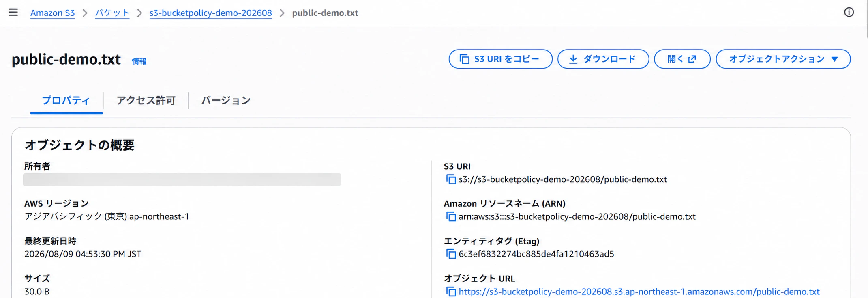Viewport: 868px width, 298px height.
Task: Click the 最終更新日時 label
Action: [x=50, y=241]
